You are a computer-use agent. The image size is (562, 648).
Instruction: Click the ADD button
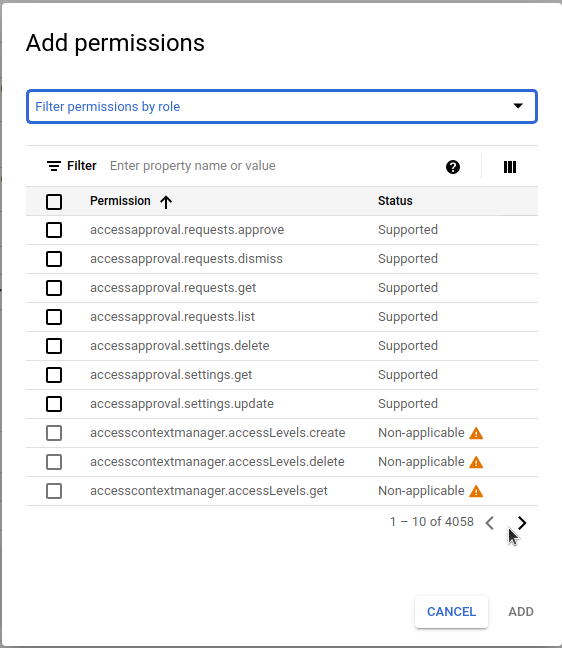[521, 612]
